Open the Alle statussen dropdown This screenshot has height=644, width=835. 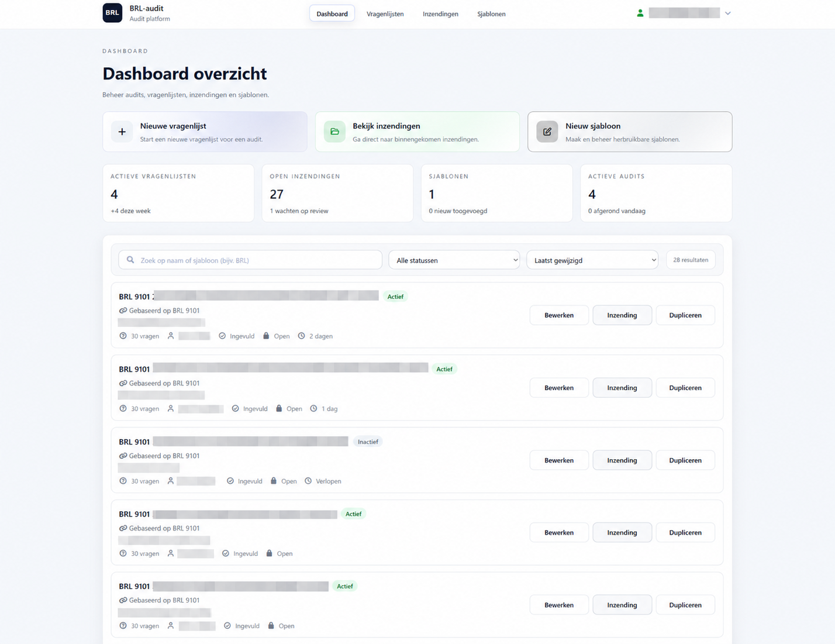(x=454, y=260)
